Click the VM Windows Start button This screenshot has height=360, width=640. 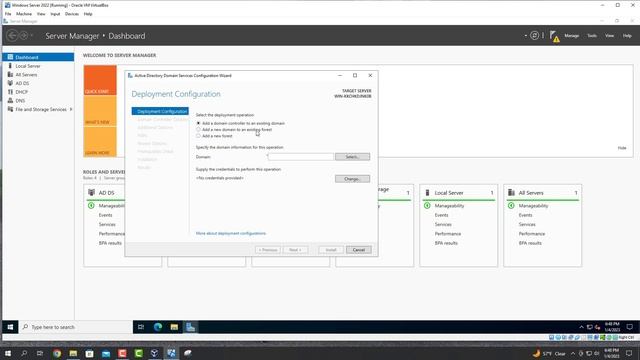pyautogui.click(x=10, y=327)
